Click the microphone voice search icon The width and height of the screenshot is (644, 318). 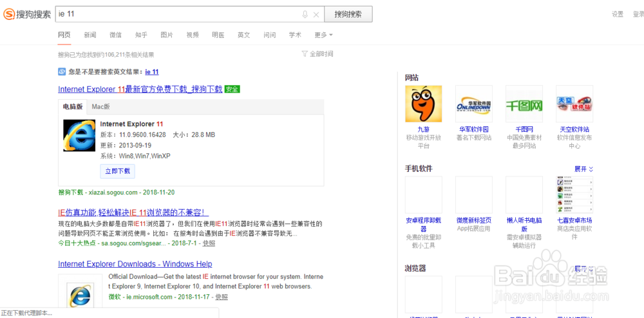[x=305, y=14]
